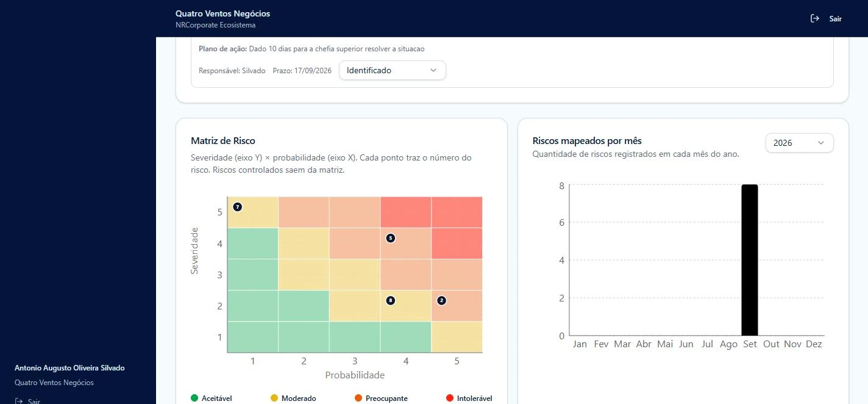
Task: Click the chevron of the year selector
Action: click(821, 143)
